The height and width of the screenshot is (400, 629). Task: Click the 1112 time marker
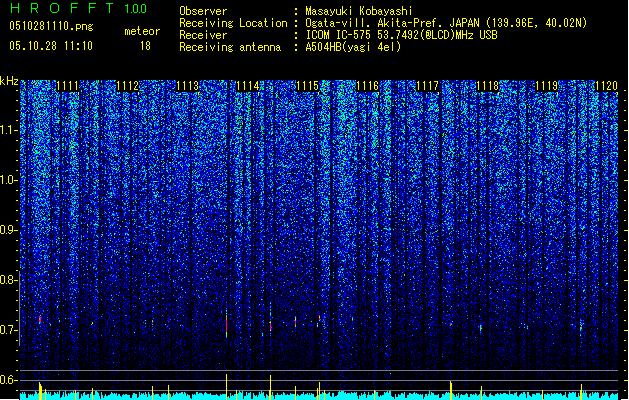tap(128, 86)
